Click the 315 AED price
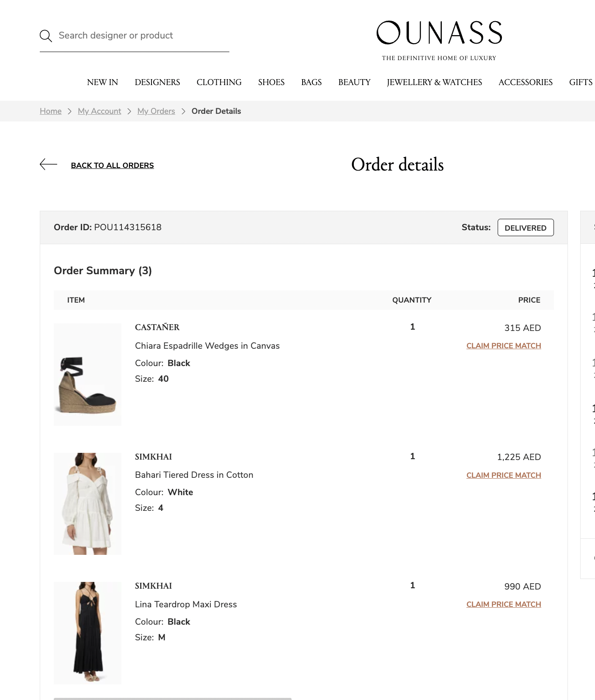The image size is (595, 700). tap(523, 328)
